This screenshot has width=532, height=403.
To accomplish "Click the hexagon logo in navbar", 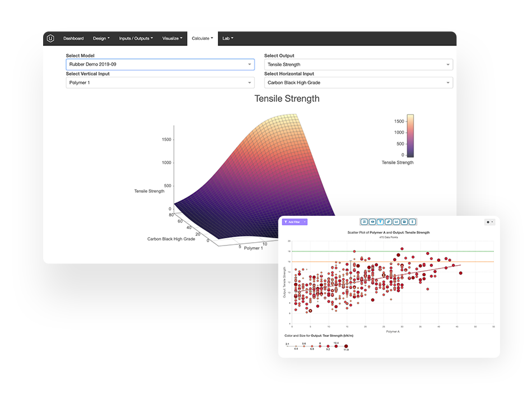I will [x=50, y=38].
